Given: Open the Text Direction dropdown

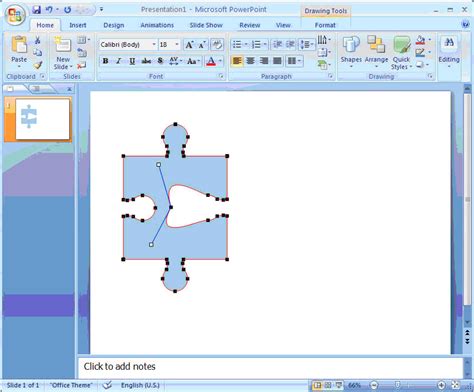Looking at the screenshot, I should (x=324, y=40).
